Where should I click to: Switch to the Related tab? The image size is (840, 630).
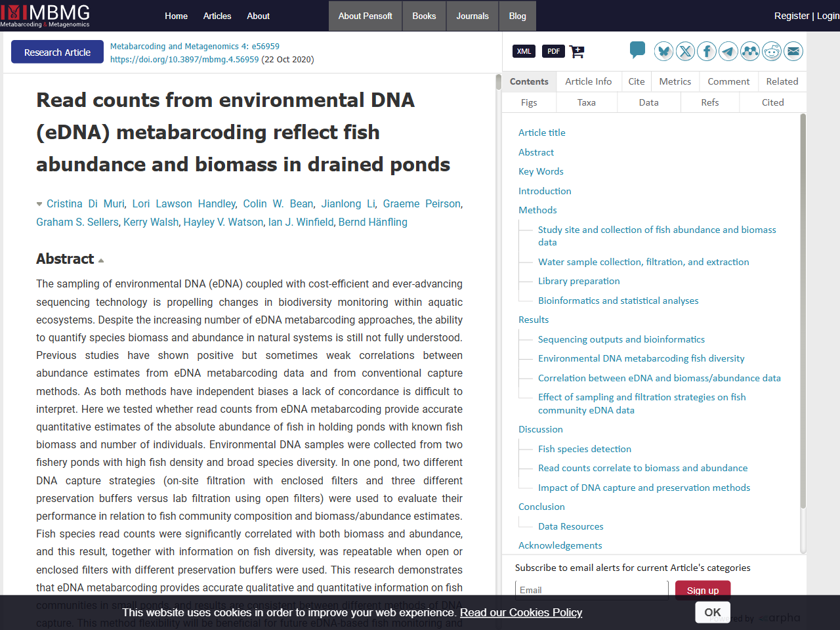782,81
